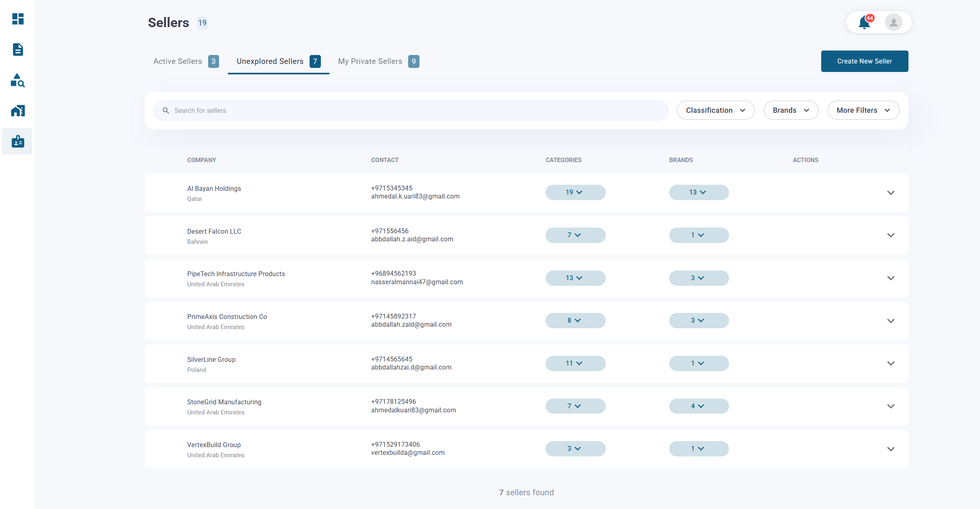Image resolution: width=980 pixels, height=509 pixels.
Task: Expand the PipeTech Infrastructure Products row
Action: tap(891, 278)
